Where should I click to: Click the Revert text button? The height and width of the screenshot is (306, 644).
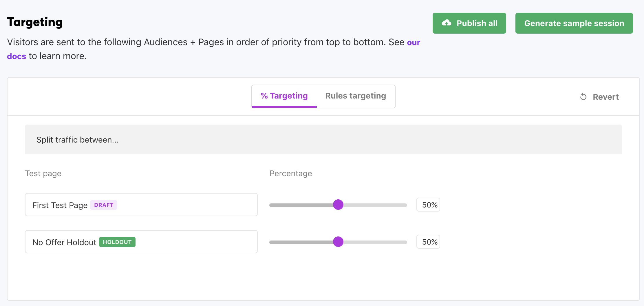pos(605,97)
